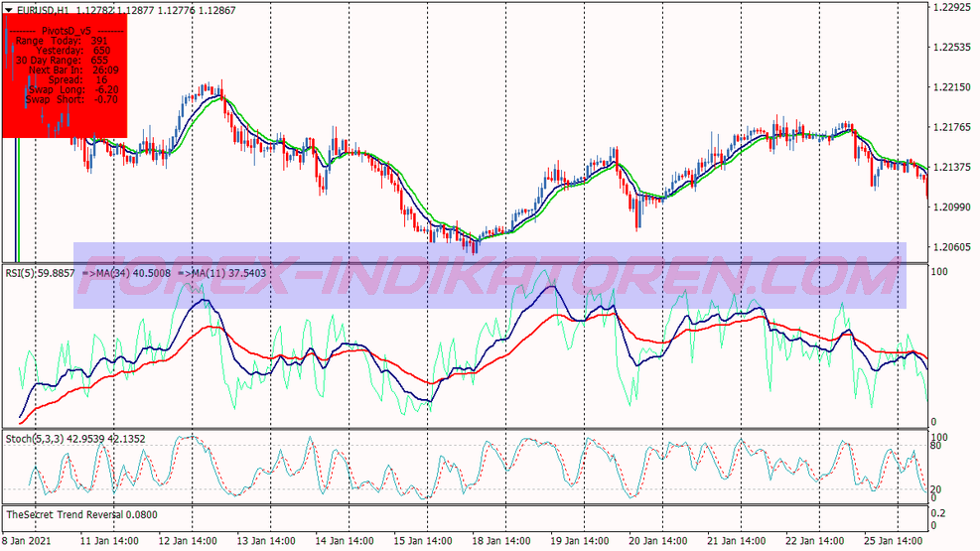
Task: Click the 12 Jan 14:00 time marker
Action: click(x=190, y=542)
